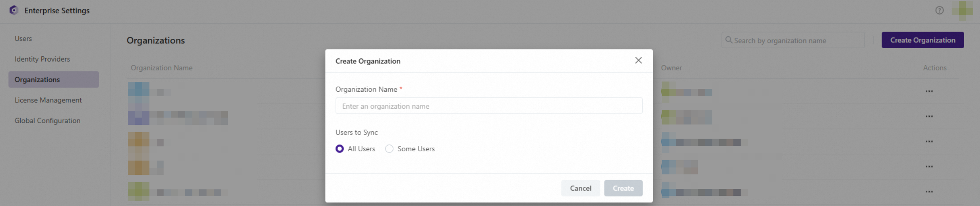The height and width of the screenshot is (206, 980).
Task: Open actions menu for second organization row
Action: pyautogui.click(x=929, y=116)
